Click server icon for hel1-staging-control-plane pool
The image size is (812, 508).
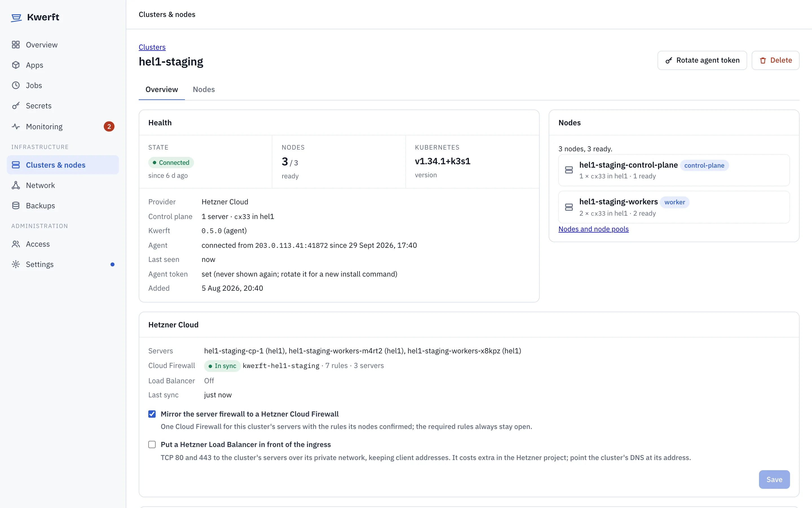click(569, 170)
